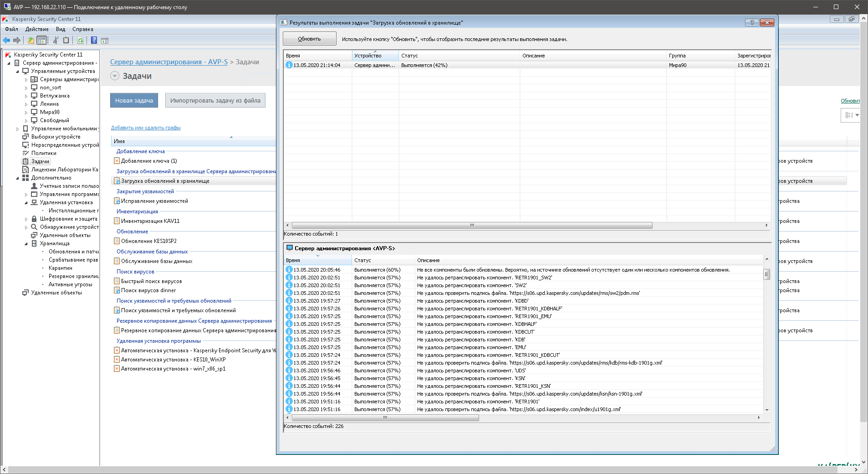Click the Up one level folder icon
Viewport: 868px width, 474px height.
(31, 41)
